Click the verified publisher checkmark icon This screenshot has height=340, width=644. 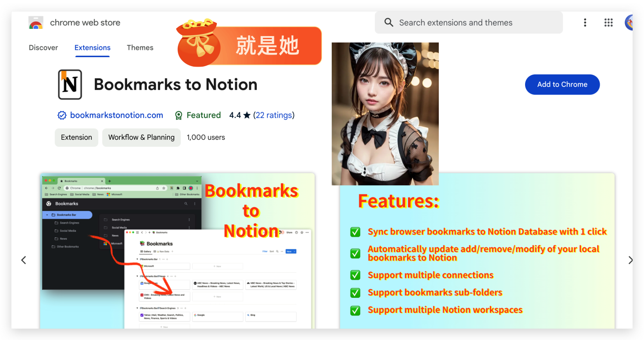62,115
